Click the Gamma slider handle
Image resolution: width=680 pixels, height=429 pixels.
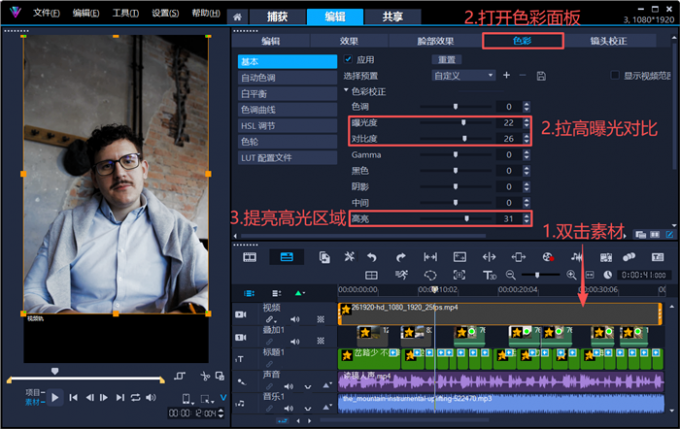tap(455, 154)
